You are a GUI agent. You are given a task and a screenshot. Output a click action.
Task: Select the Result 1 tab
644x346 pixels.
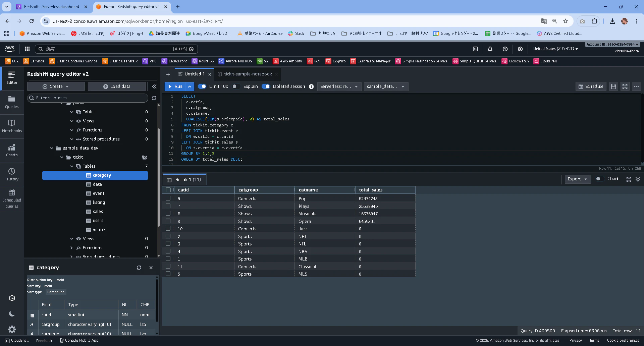click(184, 180)
